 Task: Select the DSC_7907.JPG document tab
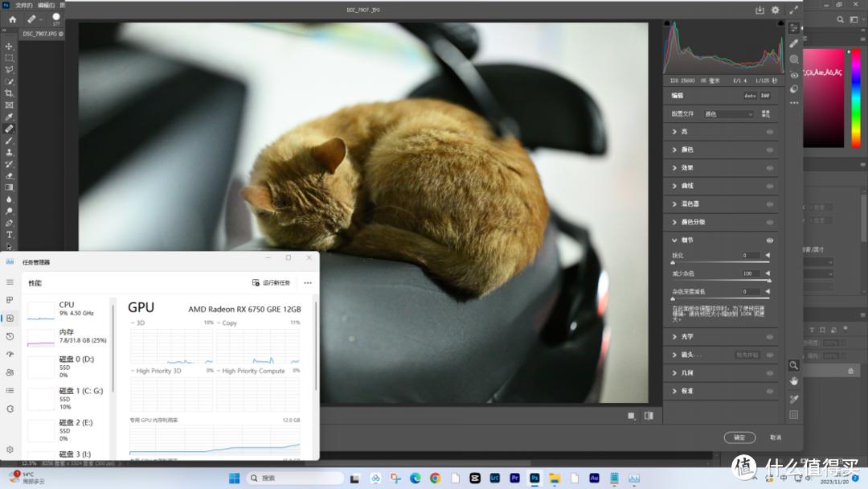[x=42, y=34]
